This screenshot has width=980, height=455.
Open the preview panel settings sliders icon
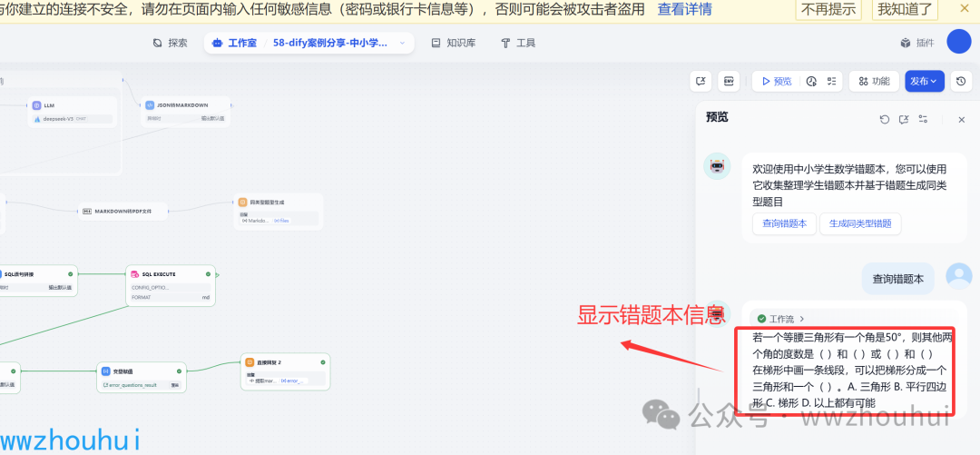(923, 119)
